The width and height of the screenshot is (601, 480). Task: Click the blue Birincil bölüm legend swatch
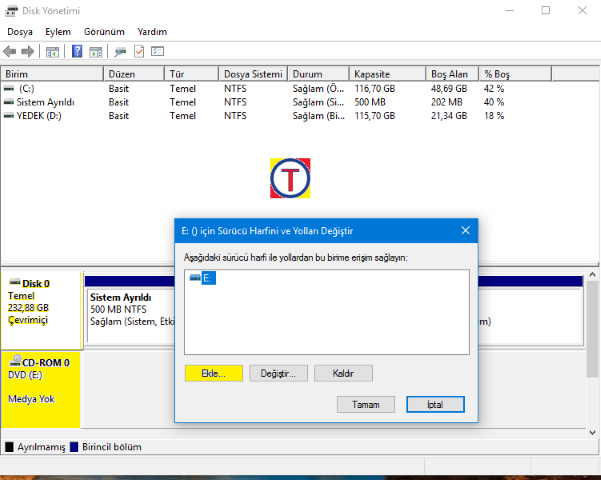pyautogui.click(x=74, y=447)
